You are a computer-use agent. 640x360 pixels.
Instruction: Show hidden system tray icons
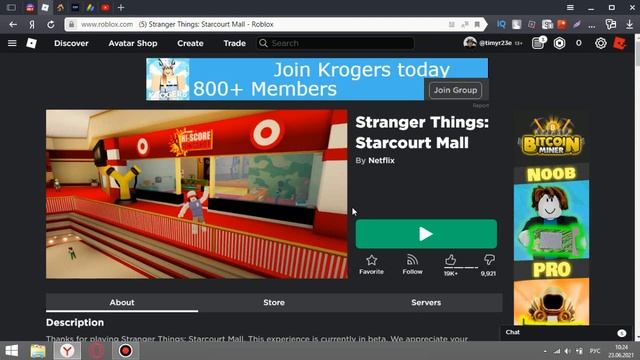click(545, 351)
